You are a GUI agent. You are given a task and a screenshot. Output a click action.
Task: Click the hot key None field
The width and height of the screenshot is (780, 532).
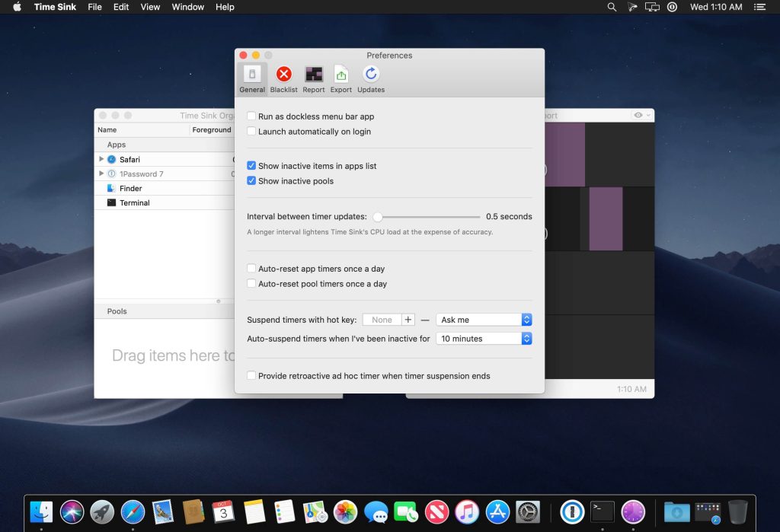pos(382,320)
